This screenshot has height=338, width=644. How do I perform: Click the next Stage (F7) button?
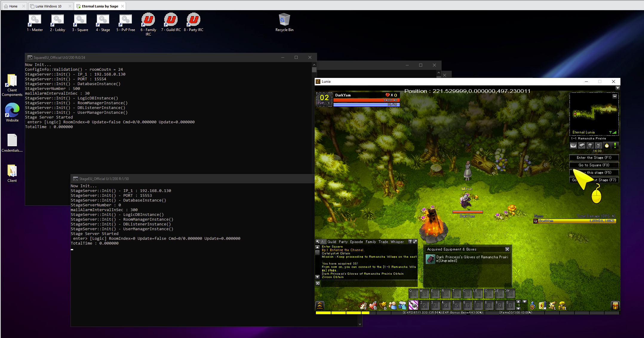pyautogui.click(x=594, y=180)
